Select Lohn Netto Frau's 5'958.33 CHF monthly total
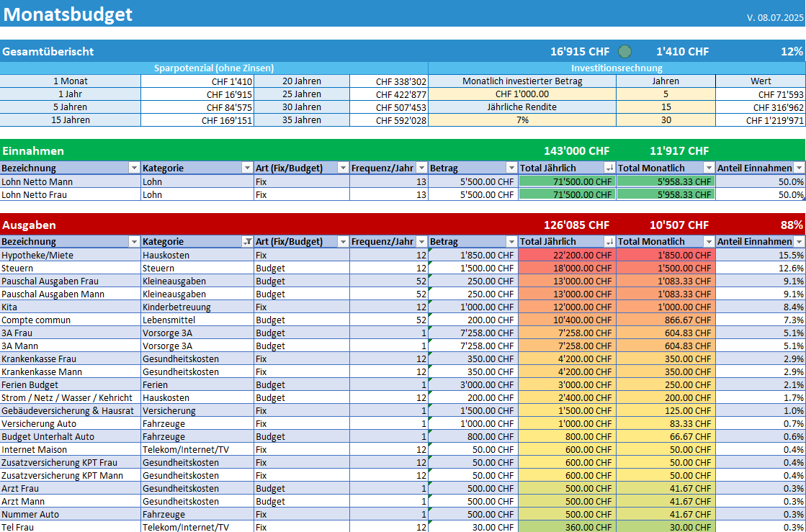806x532 pixels. (x=666, y=194)
